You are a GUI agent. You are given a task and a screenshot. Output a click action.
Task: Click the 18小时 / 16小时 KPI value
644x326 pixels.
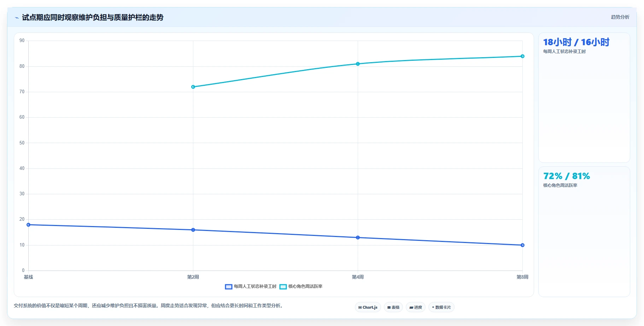click(576, 42)
